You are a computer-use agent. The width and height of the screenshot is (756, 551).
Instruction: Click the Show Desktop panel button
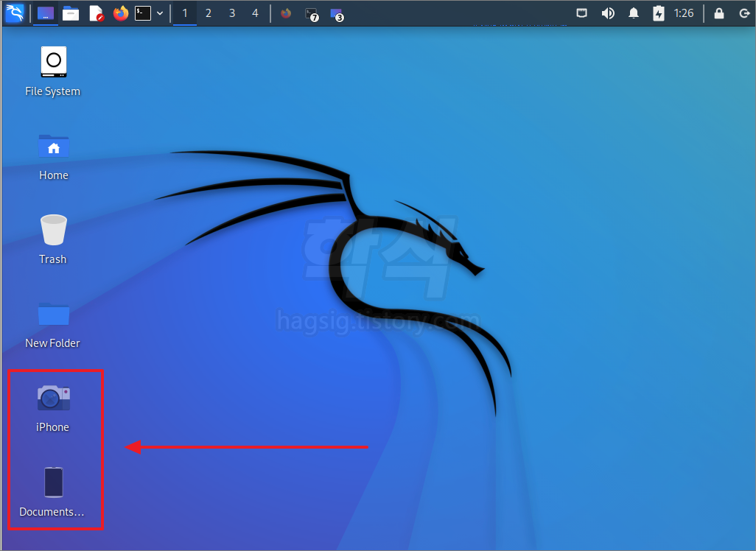point(46,13)
